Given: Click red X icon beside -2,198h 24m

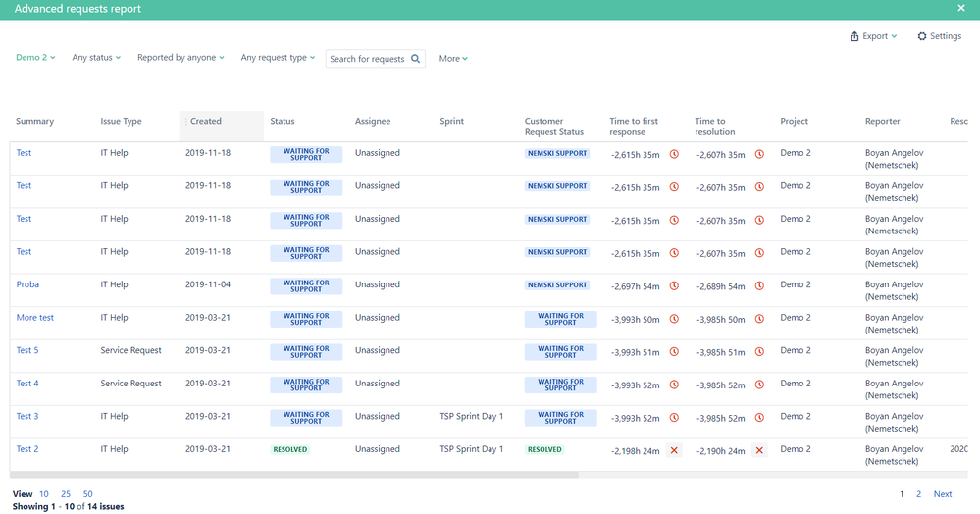Looking at the screenshot, I should 674,450.
